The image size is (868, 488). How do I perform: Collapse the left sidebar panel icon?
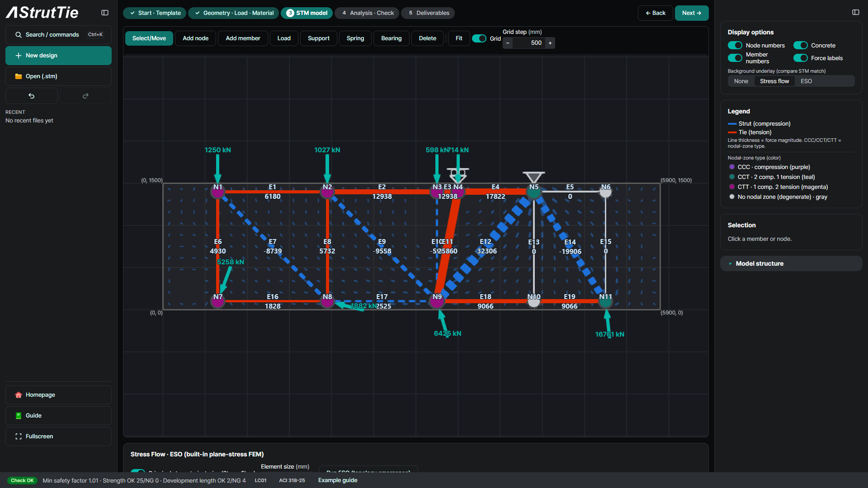click(x=105, y=13)
